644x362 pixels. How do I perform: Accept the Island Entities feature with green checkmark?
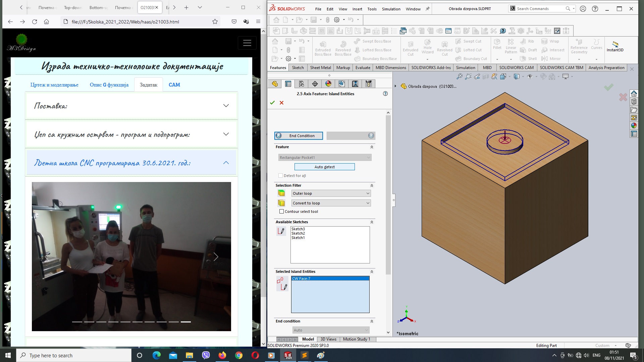click(272, 103)
